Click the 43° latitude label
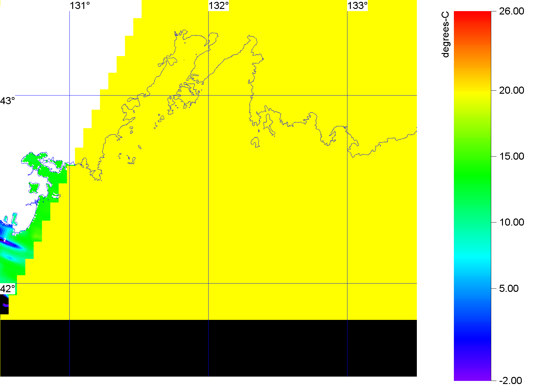The height and width of the screenshot is (392, 552). click(x=7, y=101)
